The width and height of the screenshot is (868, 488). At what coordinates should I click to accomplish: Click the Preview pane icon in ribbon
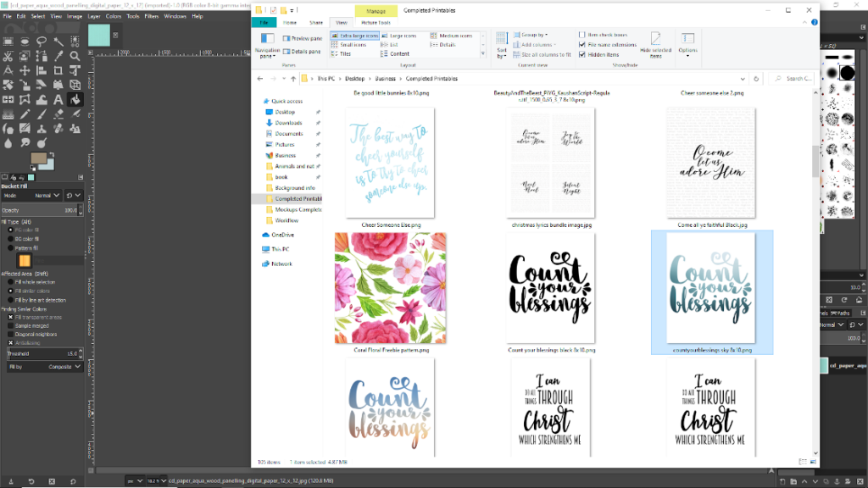(x=302, y=38)
